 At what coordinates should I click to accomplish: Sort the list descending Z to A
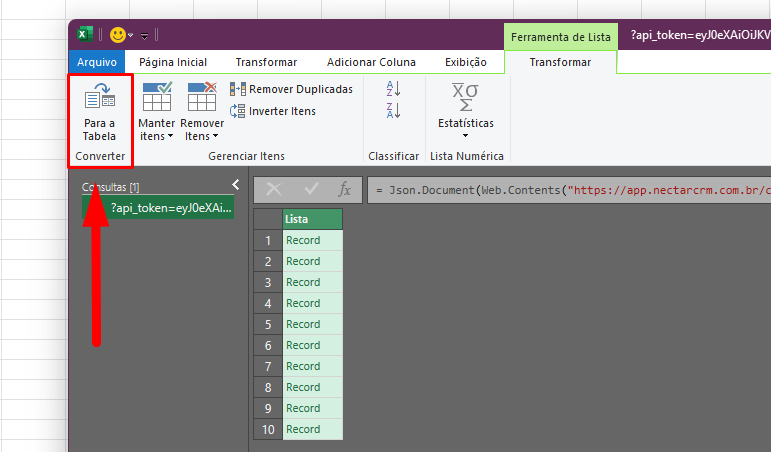pos(393,111)
